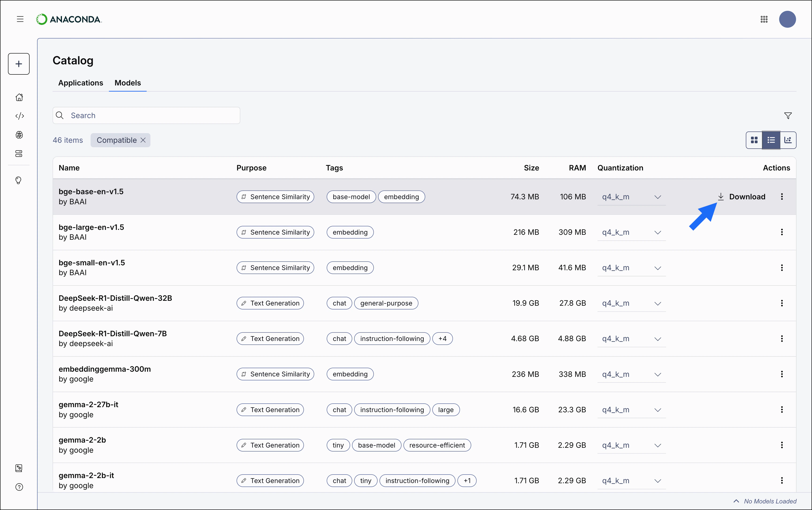Open the filter icon beside search

788,115
